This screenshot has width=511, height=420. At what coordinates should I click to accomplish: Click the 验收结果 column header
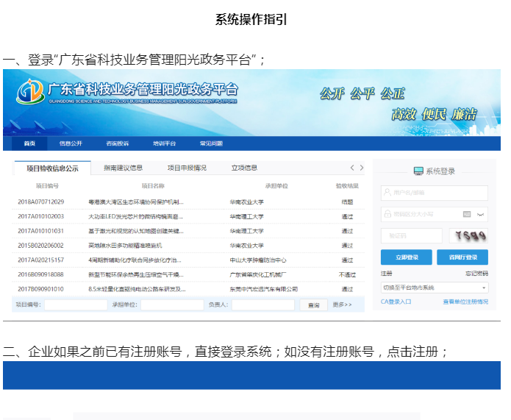(x=347, y=186)
